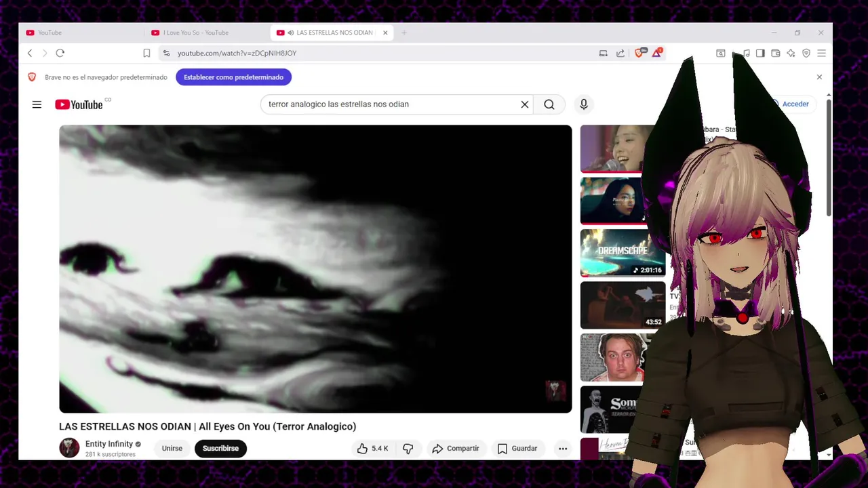Dislike the video with thumbs-down
This screenshot has height=488, width=868.
pyautogui.click(x=408, y=448)
